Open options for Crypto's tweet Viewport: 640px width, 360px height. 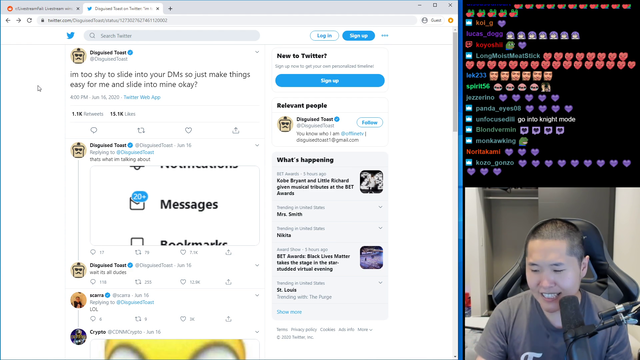point(257,332)
